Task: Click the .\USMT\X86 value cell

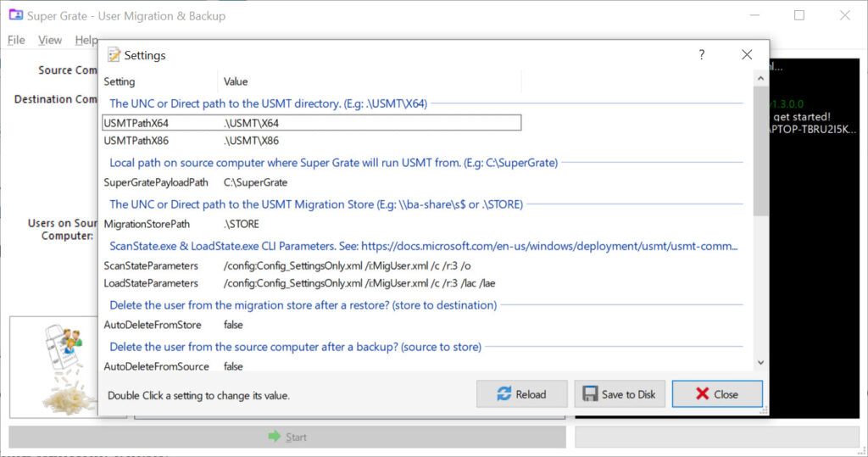Action: pyautogui.click(x=251, y=141)
